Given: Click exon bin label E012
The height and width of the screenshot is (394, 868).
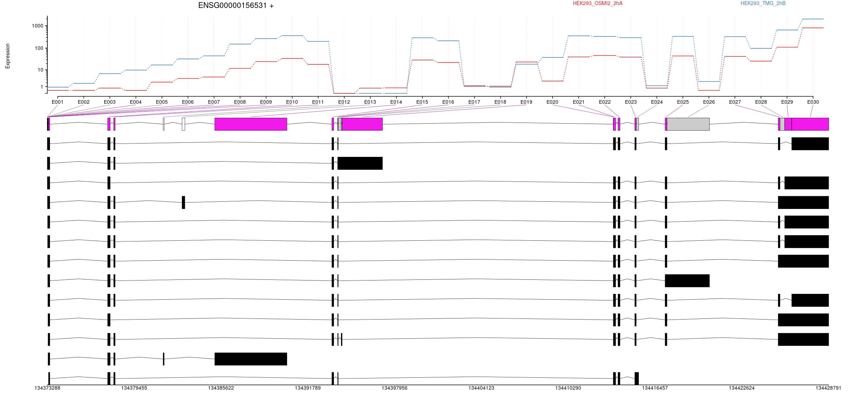Looking at the screenshot, I should tap(344, 102).
